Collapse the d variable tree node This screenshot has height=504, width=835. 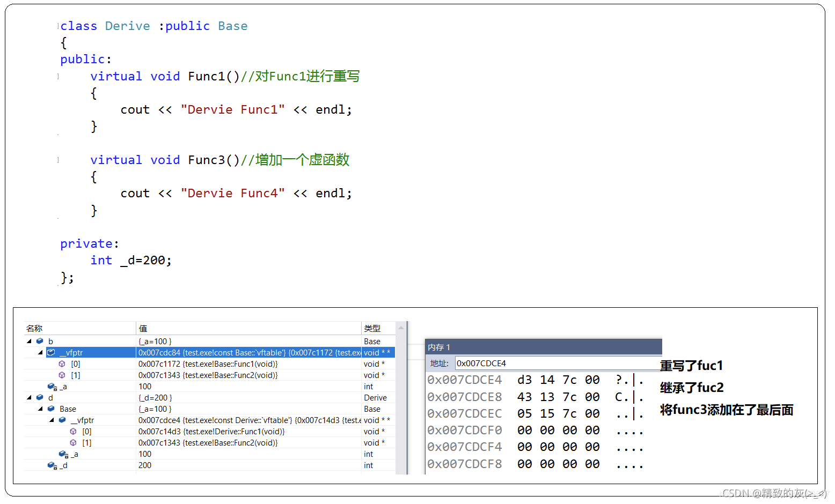coord(29,397)
